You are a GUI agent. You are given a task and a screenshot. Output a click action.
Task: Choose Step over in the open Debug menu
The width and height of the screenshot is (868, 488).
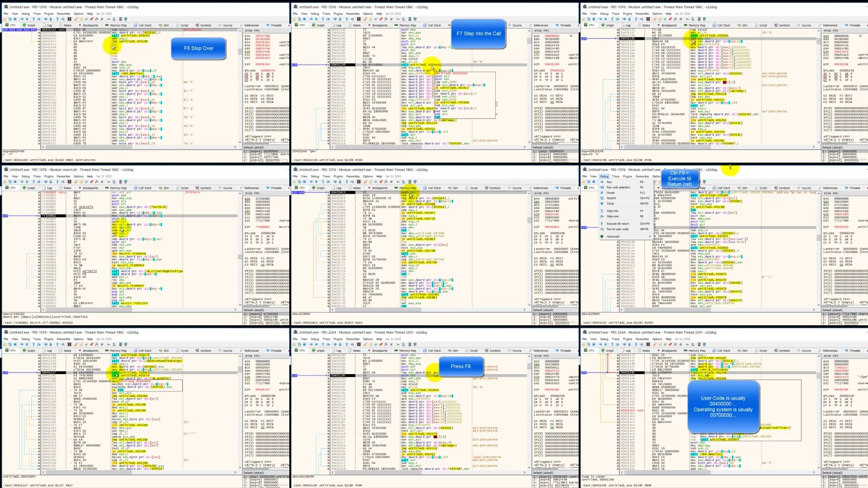[626, 216]
